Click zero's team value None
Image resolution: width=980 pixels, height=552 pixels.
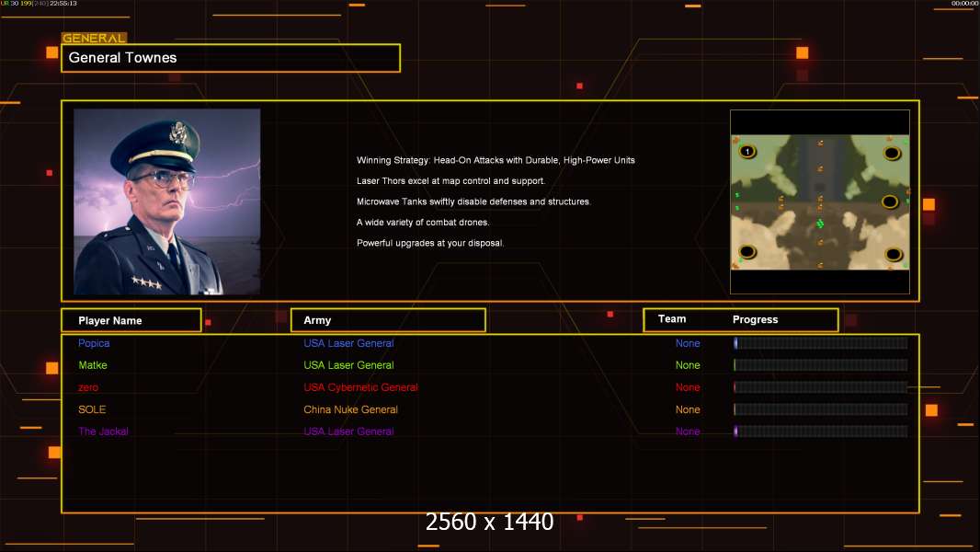[x=688, y=387]
